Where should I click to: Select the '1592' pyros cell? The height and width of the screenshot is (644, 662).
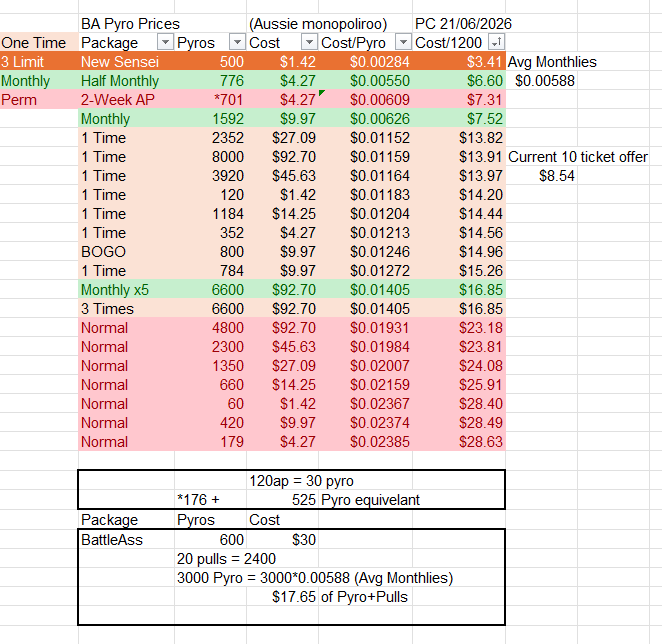tap(210, 119)
